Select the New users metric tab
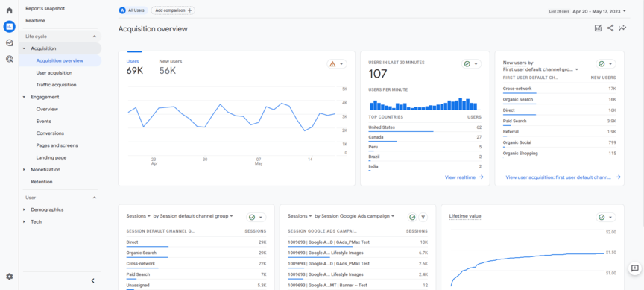The height and width of the screenshot is (290, 644). [171, 66]
